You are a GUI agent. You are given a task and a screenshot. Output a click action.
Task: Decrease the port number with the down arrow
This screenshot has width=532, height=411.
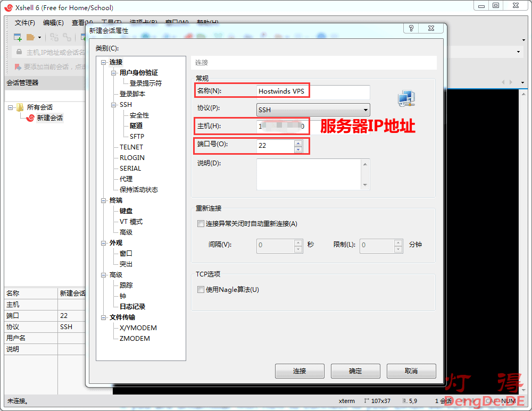click(x=298, y=149)
